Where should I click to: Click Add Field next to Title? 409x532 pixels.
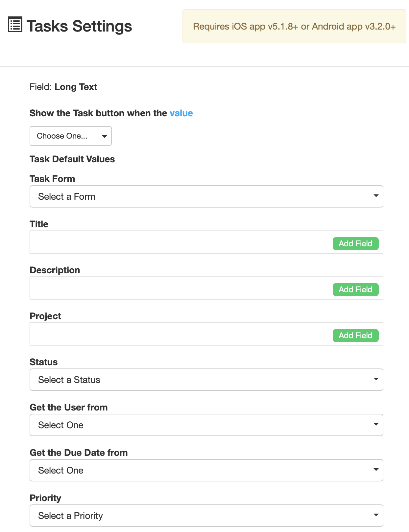point(355,243)
